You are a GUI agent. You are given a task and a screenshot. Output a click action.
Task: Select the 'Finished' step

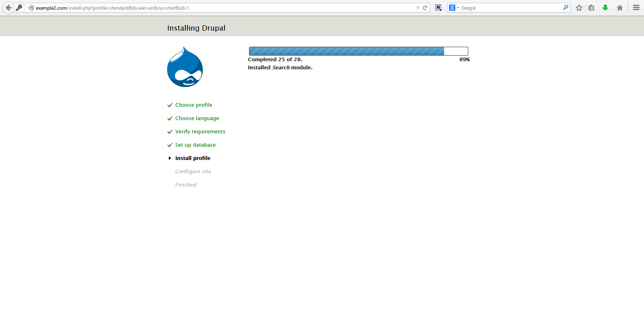pyautogui.click(x=186, y=185)
